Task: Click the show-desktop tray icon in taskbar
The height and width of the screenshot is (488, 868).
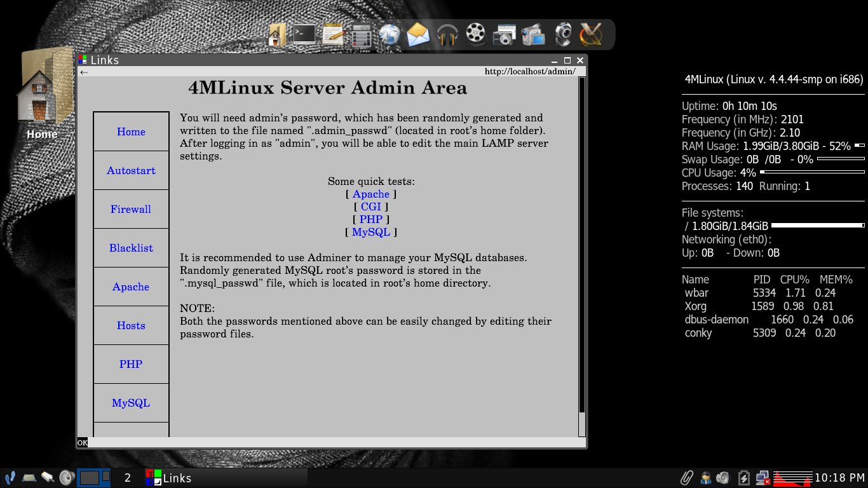Action: click(29, 477)
